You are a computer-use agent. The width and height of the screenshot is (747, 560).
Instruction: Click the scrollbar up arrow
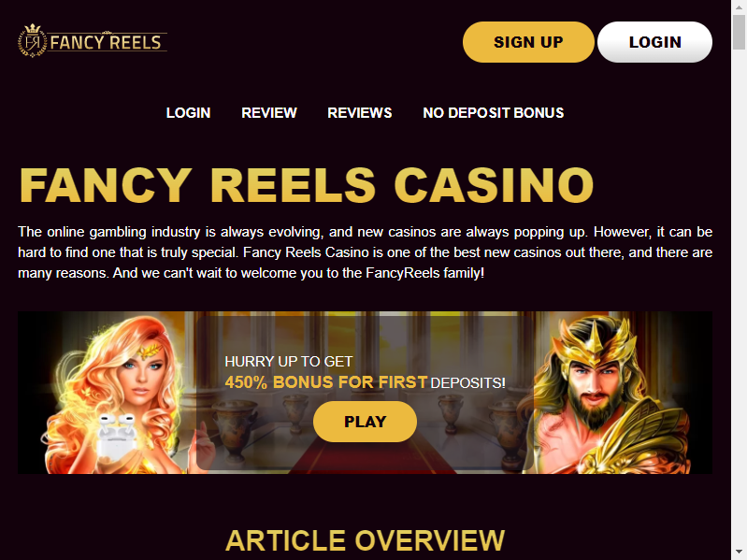point(739,7)
